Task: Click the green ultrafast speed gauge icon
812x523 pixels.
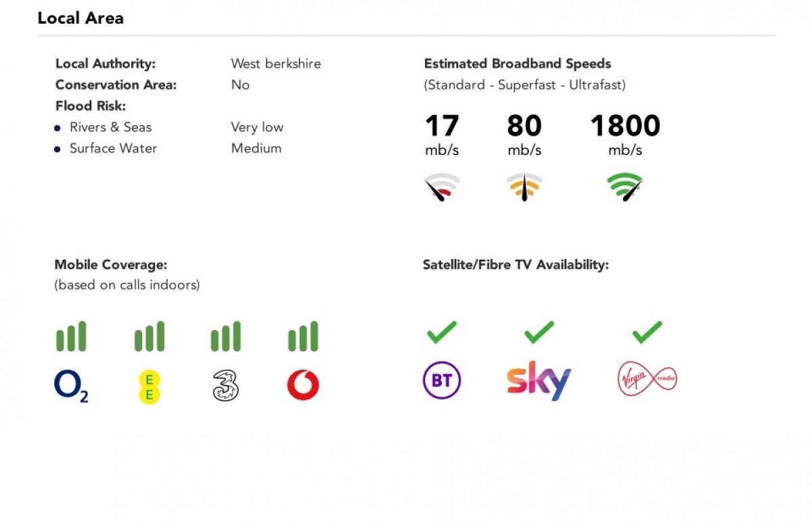Action: [x=625, y=187]
